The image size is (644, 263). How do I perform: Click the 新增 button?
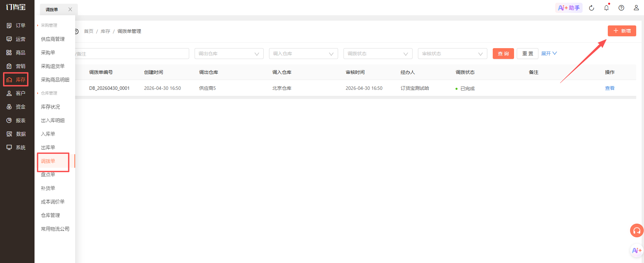tap(622, 31)
